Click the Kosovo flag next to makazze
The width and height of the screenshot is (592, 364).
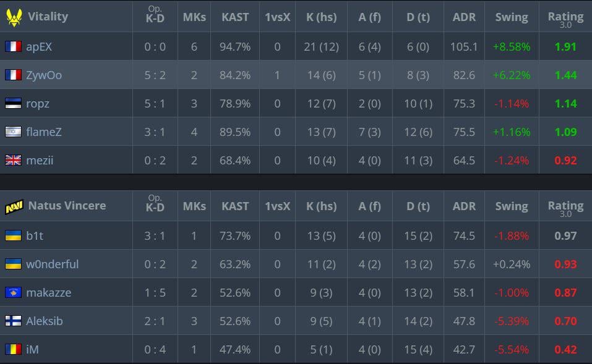click(13, 293)
